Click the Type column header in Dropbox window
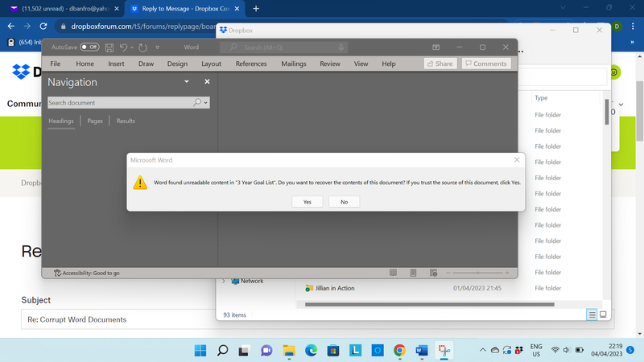Viewport: 644px width, 362px height. pyautogui.click(x=541, y=98)
